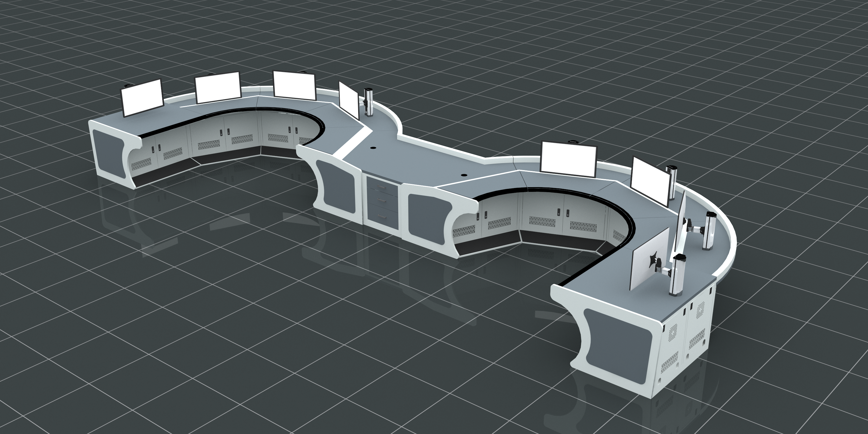This screenshot has width=868, height=434.
Task: Click the cable grommet hole near the white stripe
Action: click(x=373, y=148)
